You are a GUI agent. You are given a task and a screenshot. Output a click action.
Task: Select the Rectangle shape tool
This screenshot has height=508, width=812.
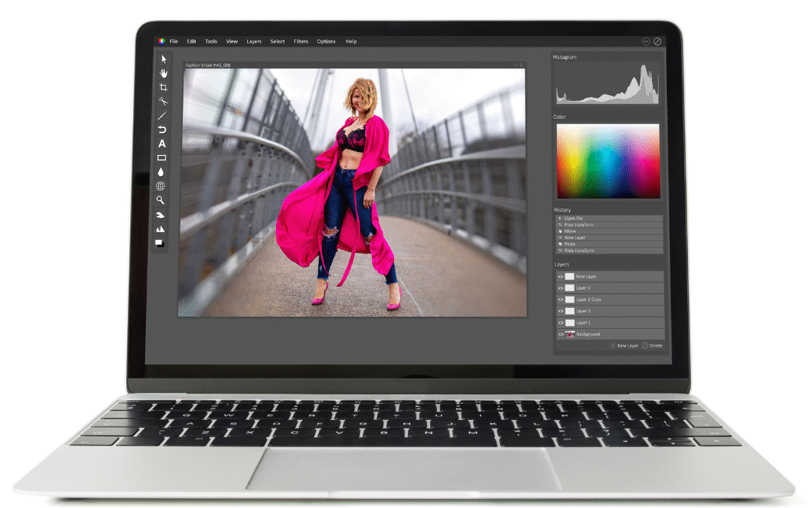[162, 157]
